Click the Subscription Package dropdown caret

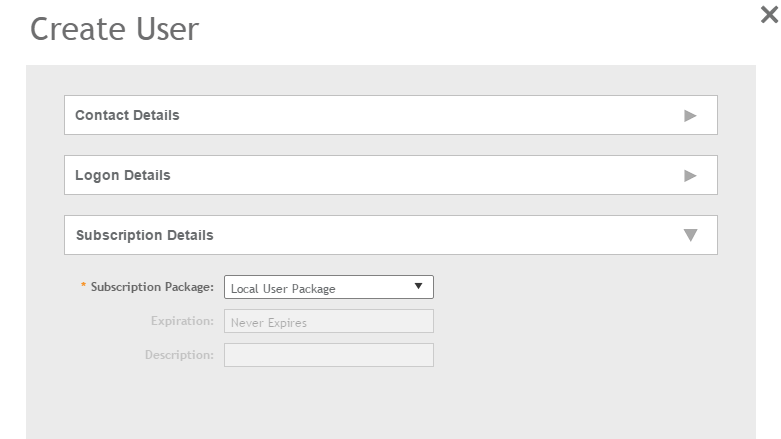(418, 287)
